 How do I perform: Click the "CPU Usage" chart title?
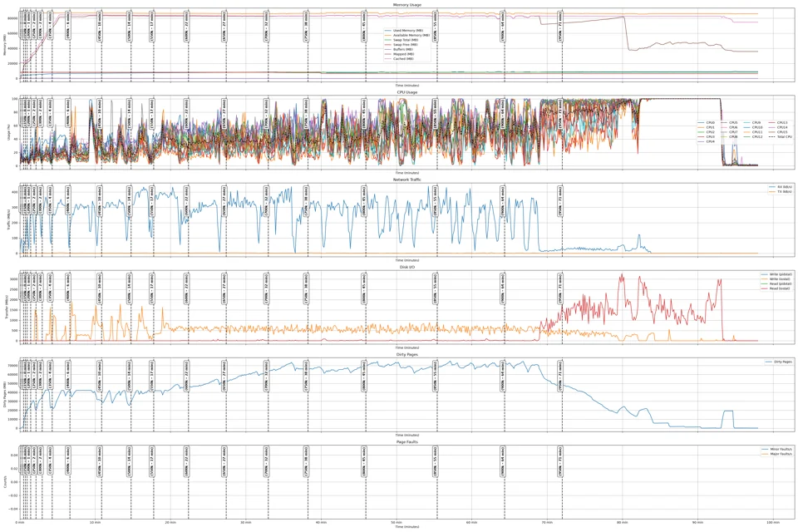click(406, 92)
